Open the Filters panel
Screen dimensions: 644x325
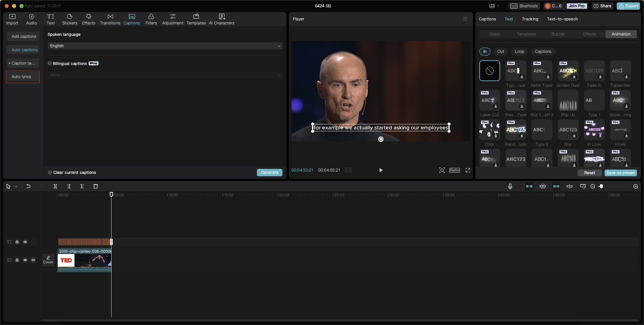pos(151,19)
